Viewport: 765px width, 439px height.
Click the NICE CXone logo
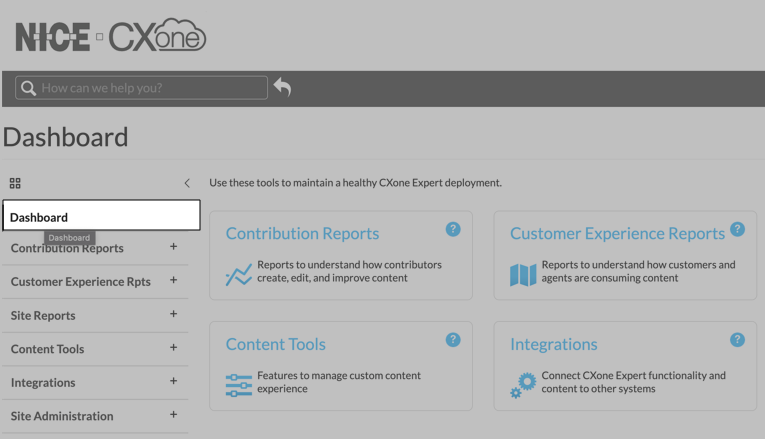pyautogui.click(x=111, y=36)
